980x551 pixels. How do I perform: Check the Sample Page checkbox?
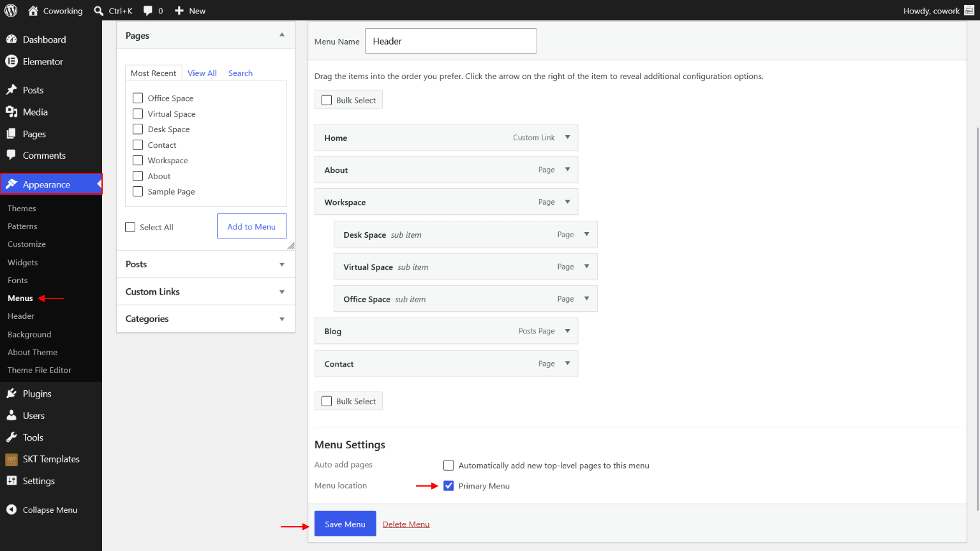138,191
